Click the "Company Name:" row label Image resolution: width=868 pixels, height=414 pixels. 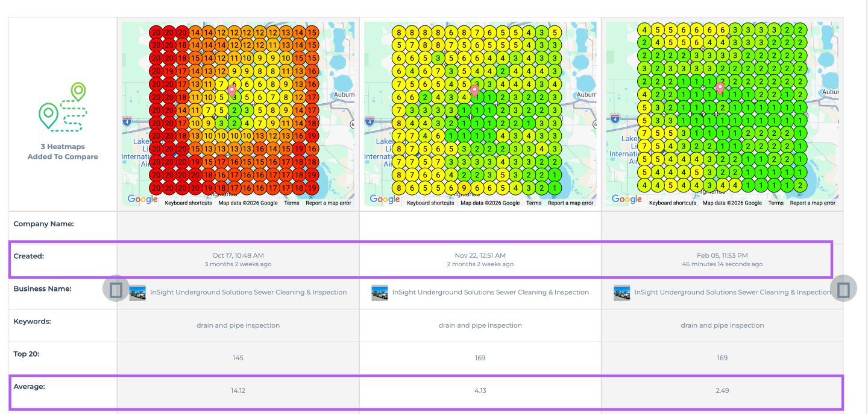[44, 224]
